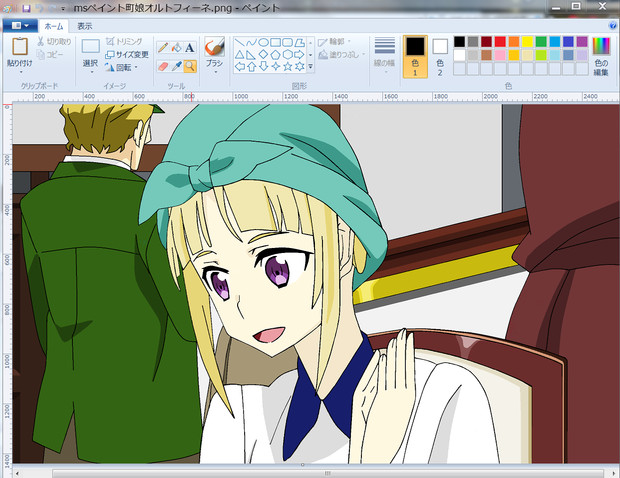The image size is (620, 478).
Task: Select the Eraser tool
Action: point(163,66)
